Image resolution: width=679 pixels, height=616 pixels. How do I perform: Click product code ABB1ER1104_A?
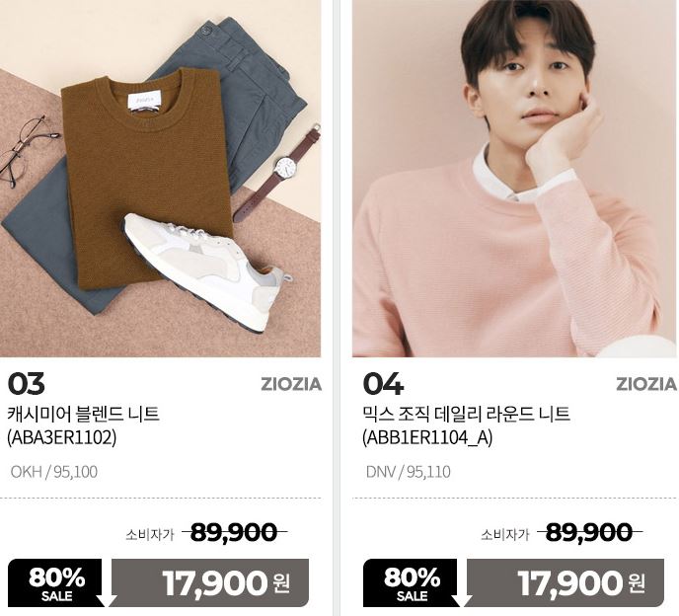[427, 438]
